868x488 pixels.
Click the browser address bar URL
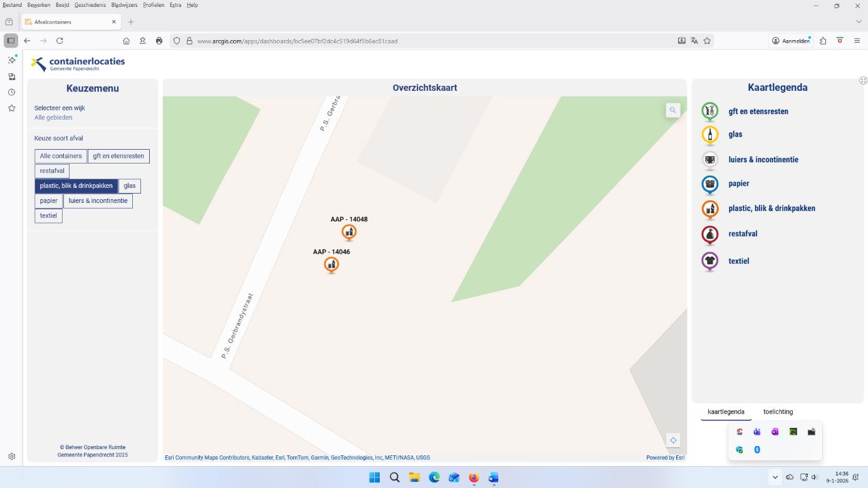(x=297, y=41)
